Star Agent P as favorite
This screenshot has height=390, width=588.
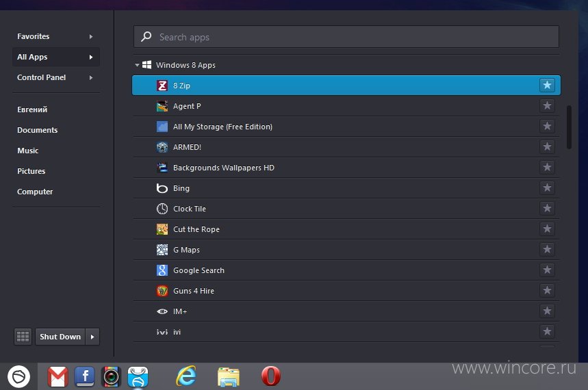[547, 106]
